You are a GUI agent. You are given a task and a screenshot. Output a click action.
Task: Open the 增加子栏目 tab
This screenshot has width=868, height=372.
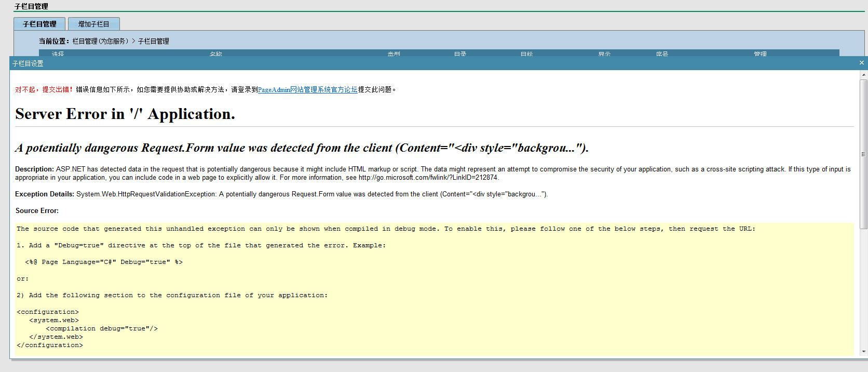click(94, 24)
